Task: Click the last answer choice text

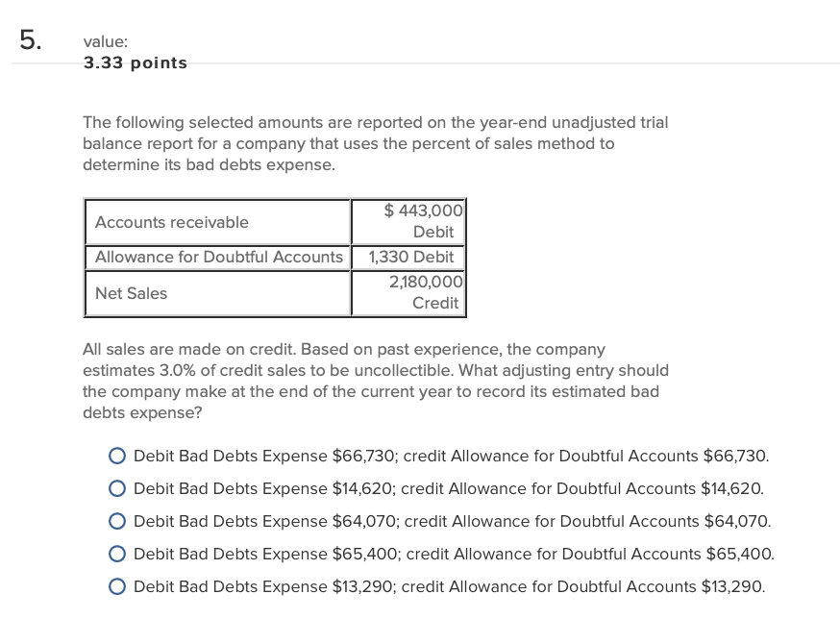Action: pyautogui.click(x=449, y=586)
